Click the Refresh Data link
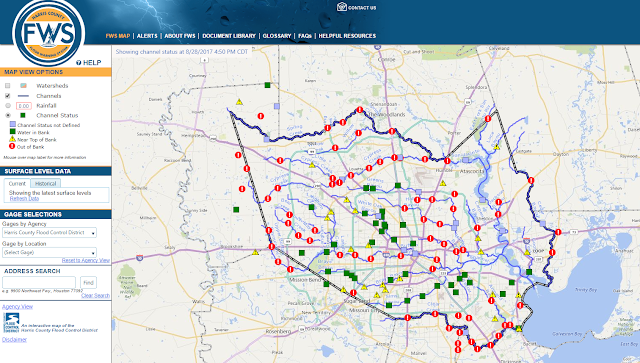 [24, 198]
